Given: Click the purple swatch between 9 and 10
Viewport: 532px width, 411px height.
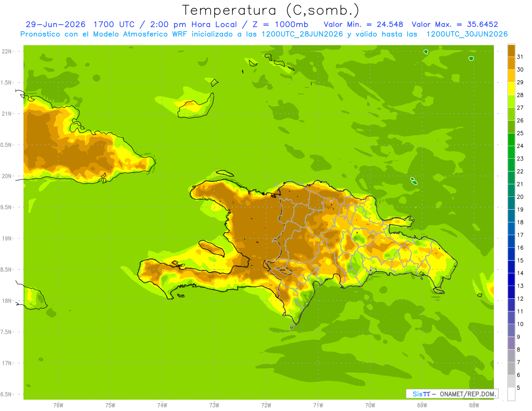Looking at the screenshot, I should tap(511, 330).
